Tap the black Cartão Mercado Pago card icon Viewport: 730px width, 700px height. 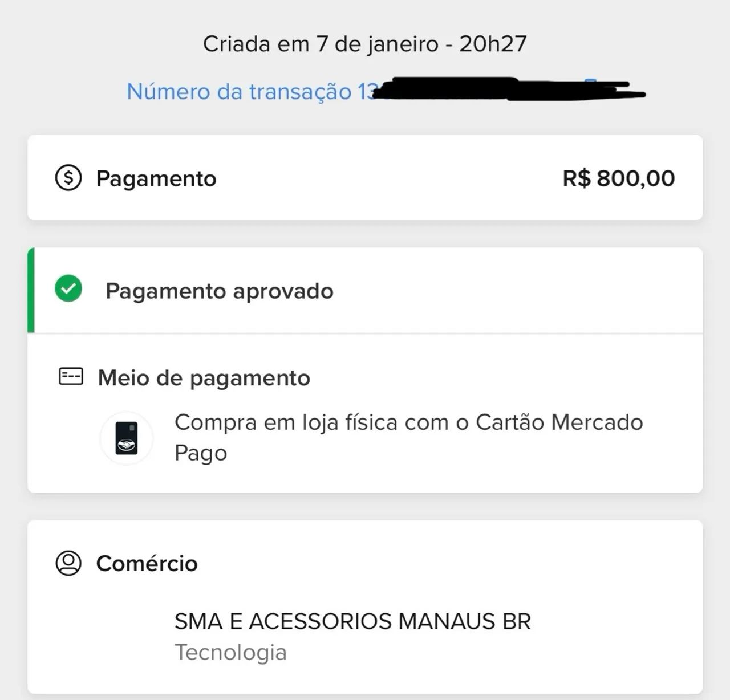(x=127, y=438)
